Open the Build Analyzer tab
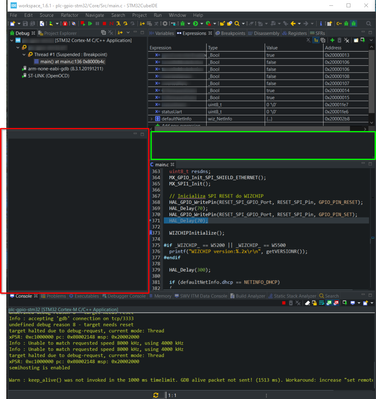The image size is (376, 399). (247, 296)
